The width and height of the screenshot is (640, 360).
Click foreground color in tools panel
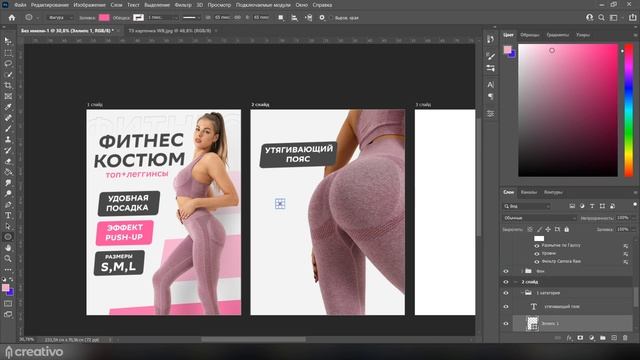point(6,288)
